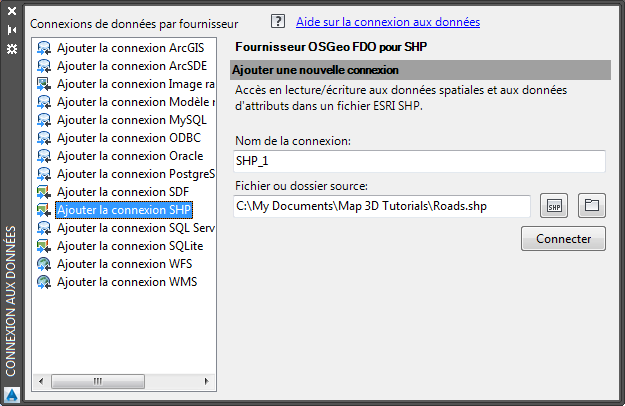
Task: Close the Connexion aux données palette
Action: click(11, 12)
